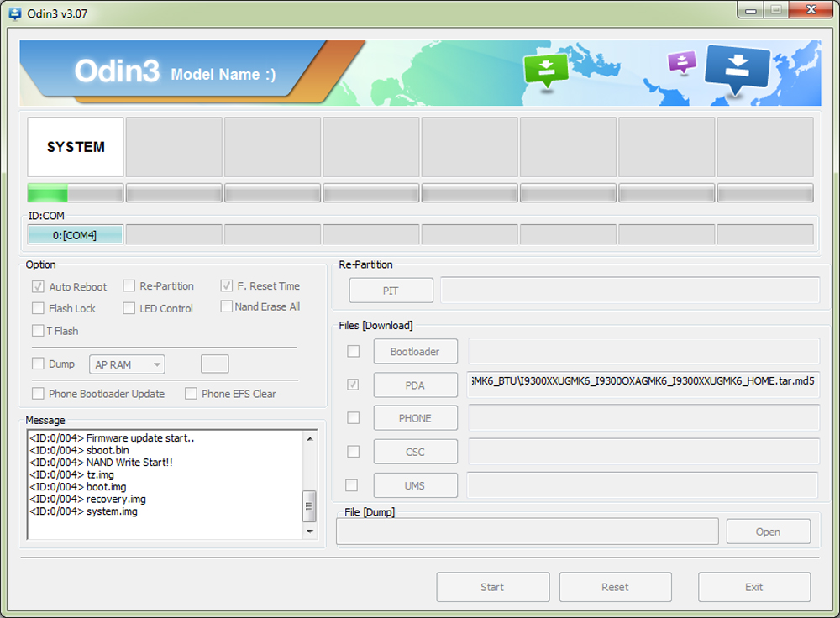Click the Message log scroll up arrow
The width and height of the screenshot is (840, 618).
310,438
